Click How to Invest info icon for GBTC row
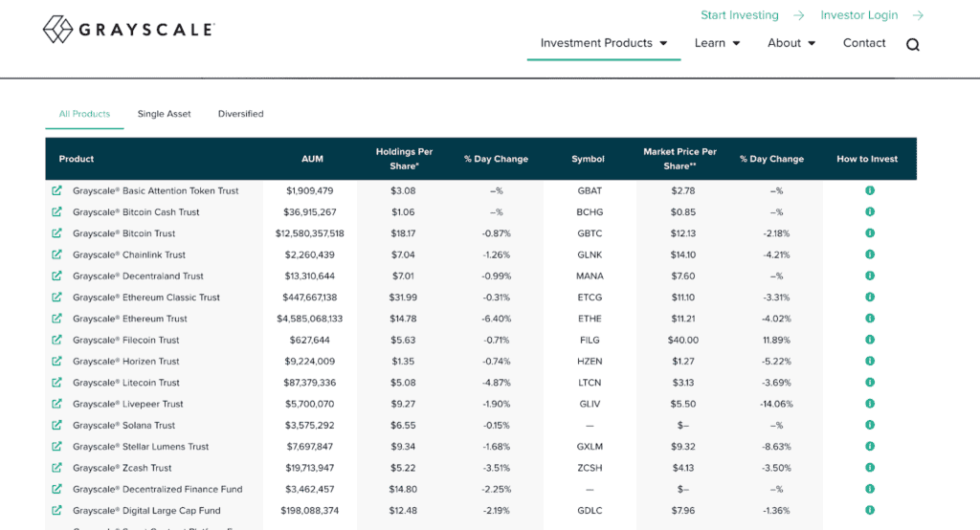 (869, 233)
